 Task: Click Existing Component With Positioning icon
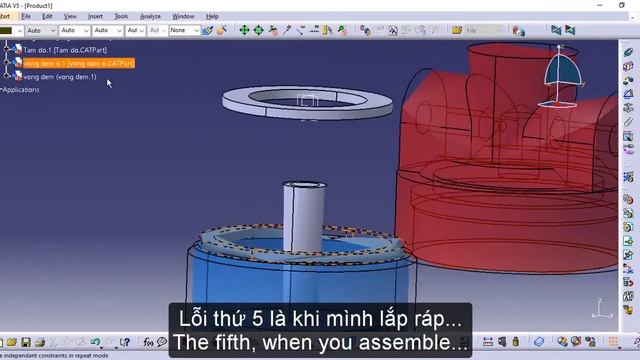click(x=628, y=255)
